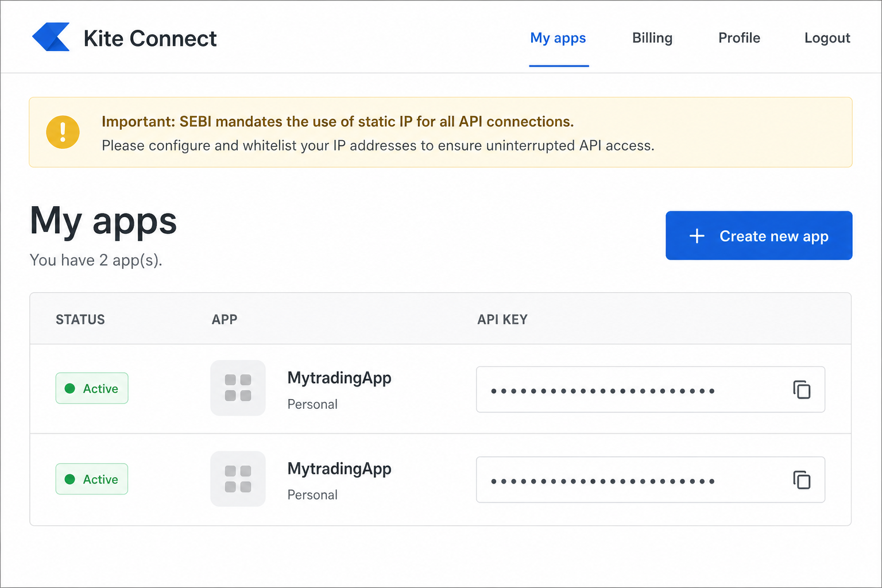Click the yellow warning exclamation icon

pos(63,132)
